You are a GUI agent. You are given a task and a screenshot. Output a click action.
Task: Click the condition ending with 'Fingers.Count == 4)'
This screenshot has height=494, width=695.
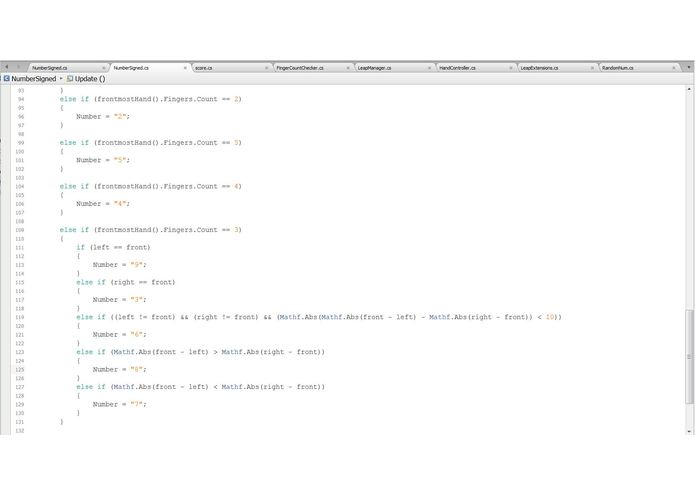(x=150, y=186)
